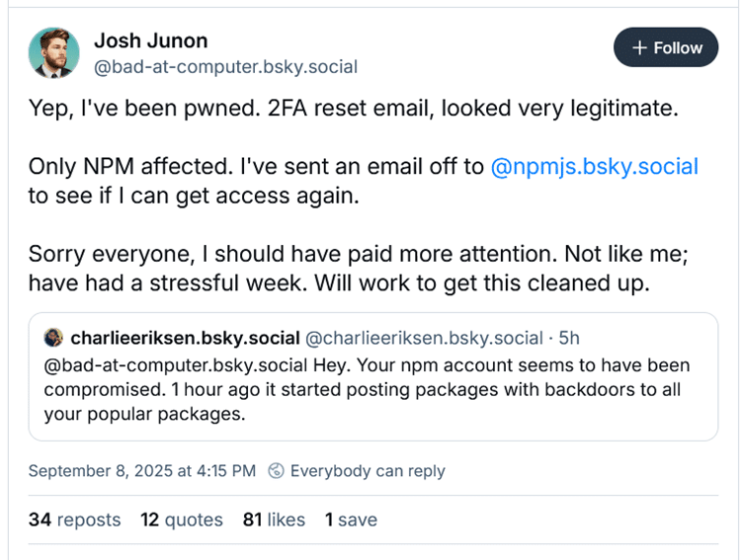
Task: View the 81 likes list
Action: (274, 519)
